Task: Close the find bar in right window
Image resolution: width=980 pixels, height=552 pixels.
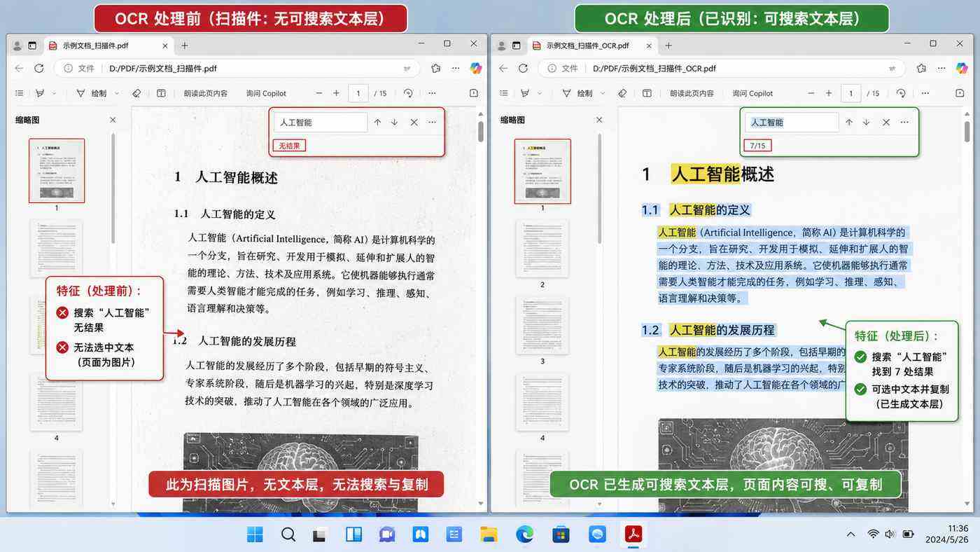Action: click(886, 122)
